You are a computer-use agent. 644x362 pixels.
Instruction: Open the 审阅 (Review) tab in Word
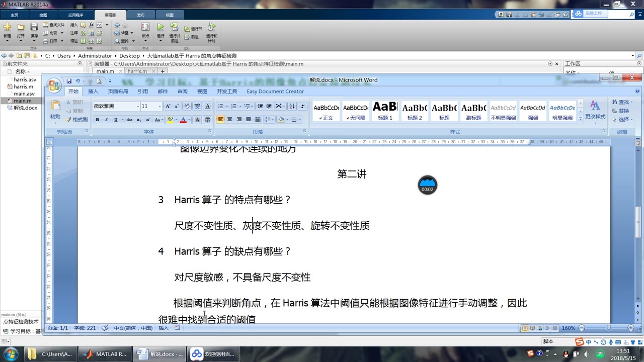(x=182, y=92)
